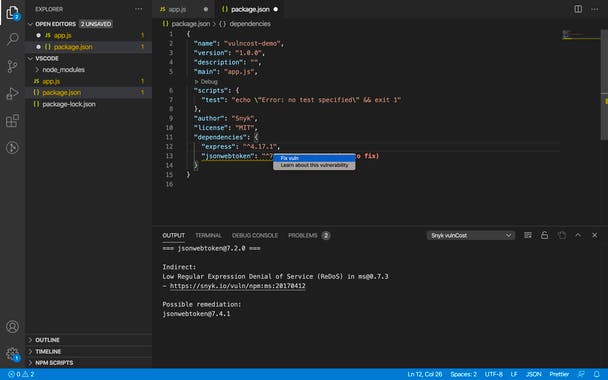Switch to the TERMINAL panel tab
The height and width of the screenshot is (380, 608).
click(208, 235)
